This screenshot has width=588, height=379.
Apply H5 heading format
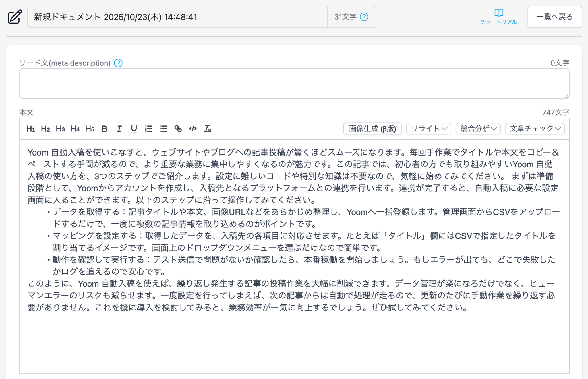pyautogui.click(x=90, y=129)
